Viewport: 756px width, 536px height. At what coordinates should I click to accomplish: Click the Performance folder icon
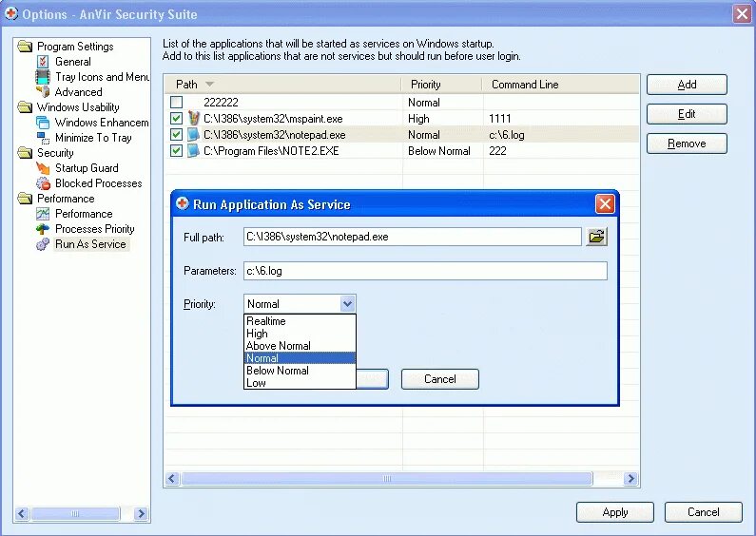[x=25, y=198]
